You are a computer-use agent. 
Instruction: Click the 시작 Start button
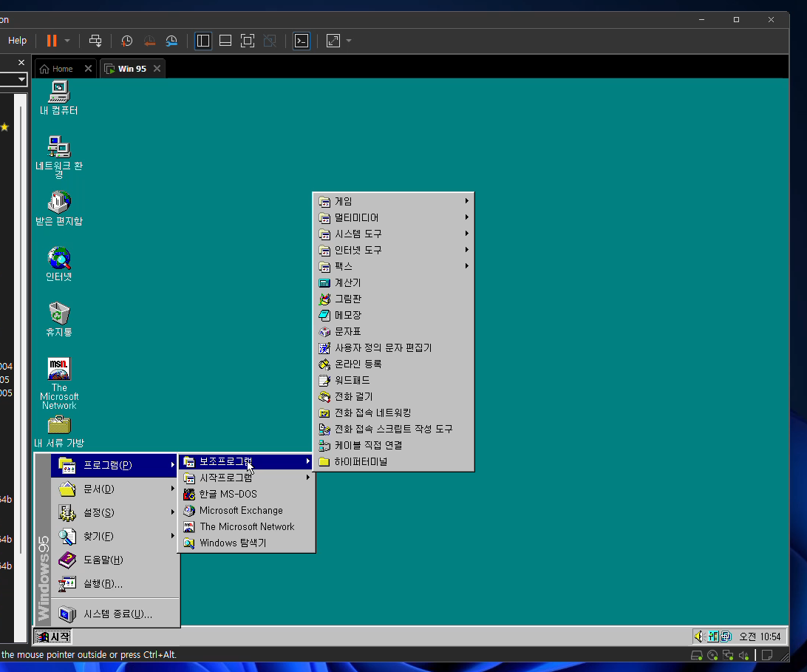(53, 637)
